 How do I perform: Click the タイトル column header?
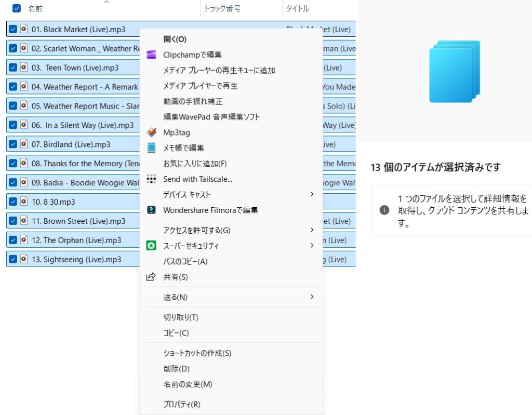[298, 9]
